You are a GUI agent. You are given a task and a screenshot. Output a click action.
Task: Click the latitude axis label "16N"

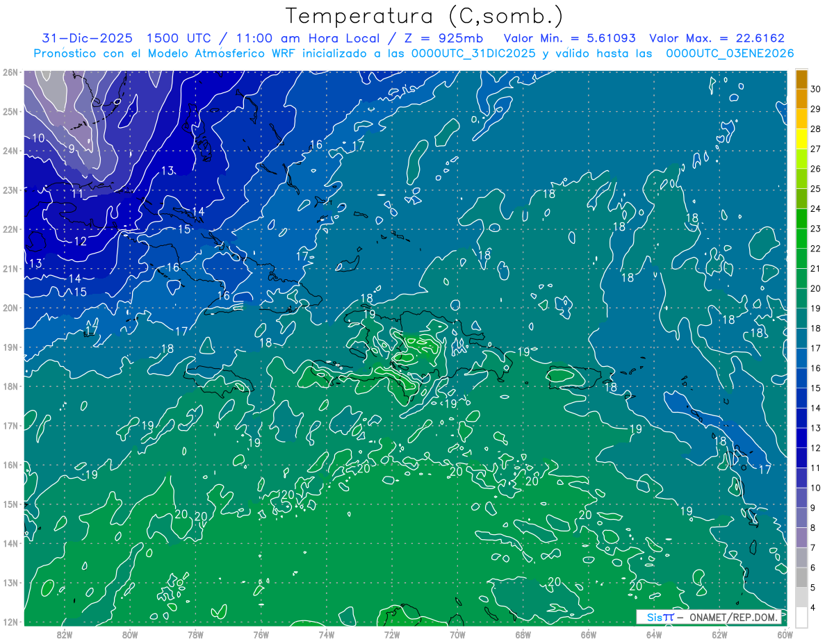coord(10,465)
